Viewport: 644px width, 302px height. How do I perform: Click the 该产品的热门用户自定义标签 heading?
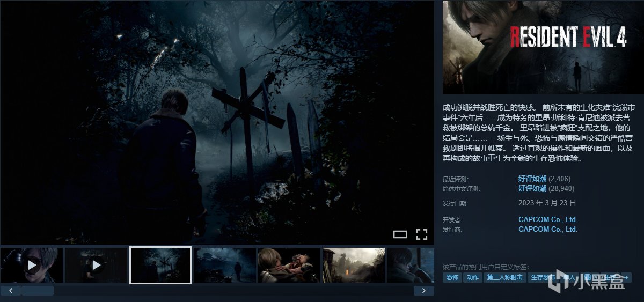(486, 267)
